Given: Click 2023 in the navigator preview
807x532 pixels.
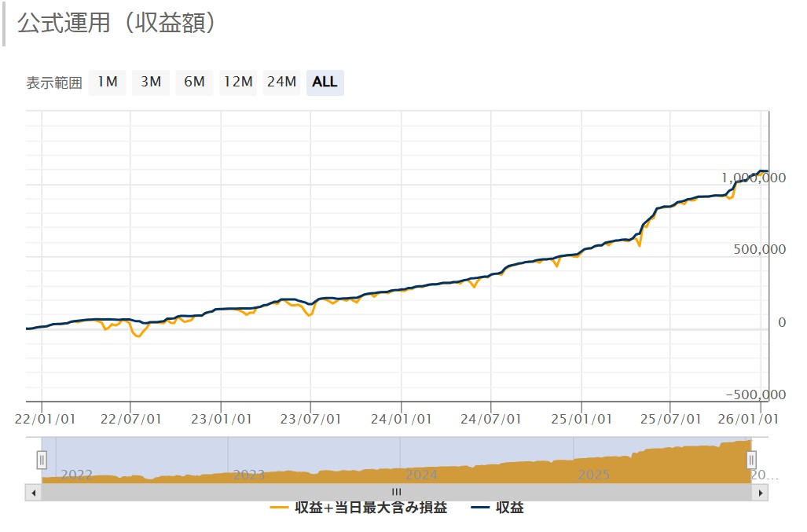Looking at the screenshot, I should point(248,475).
